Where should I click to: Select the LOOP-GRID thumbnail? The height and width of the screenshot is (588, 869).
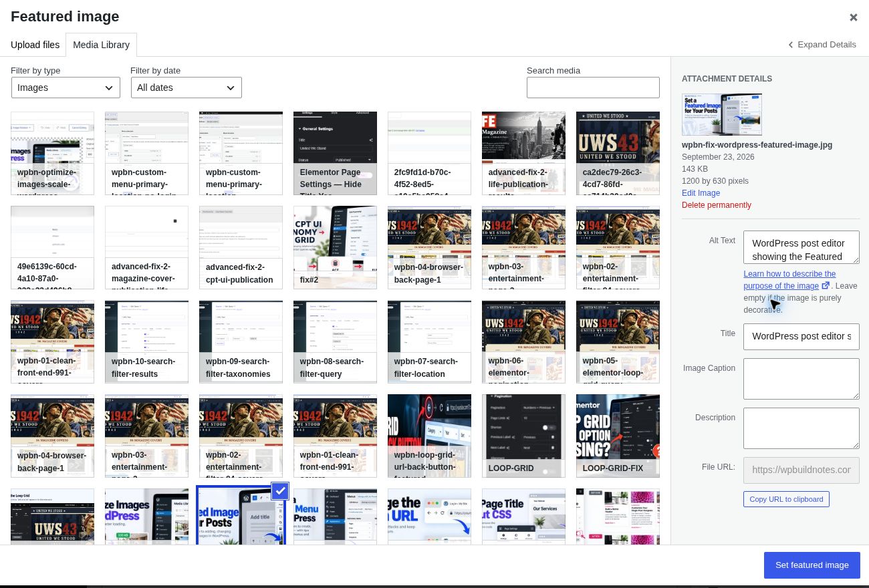523,436
